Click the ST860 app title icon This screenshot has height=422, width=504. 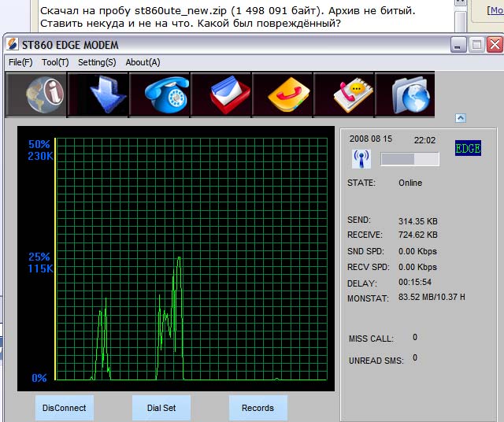point(13,44)
